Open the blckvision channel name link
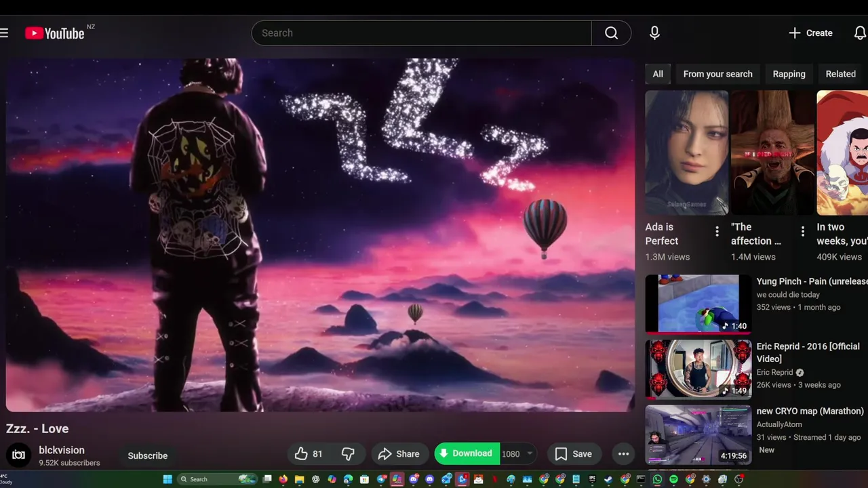Image resolution: width=868 pixels, height=488 pixels. point(62,450)
